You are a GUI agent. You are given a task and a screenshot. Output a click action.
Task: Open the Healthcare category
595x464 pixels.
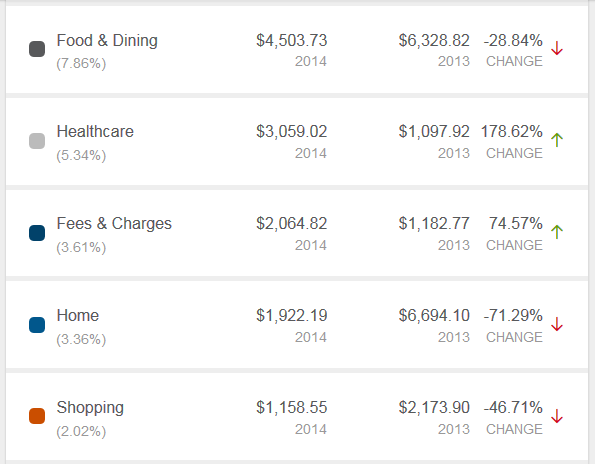(x=95, y=132)
